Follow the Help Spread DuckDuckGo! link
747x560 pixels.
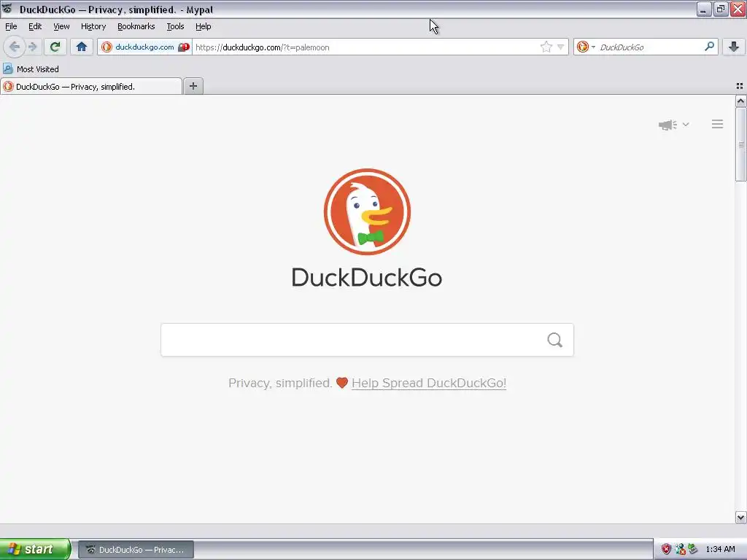429,383
